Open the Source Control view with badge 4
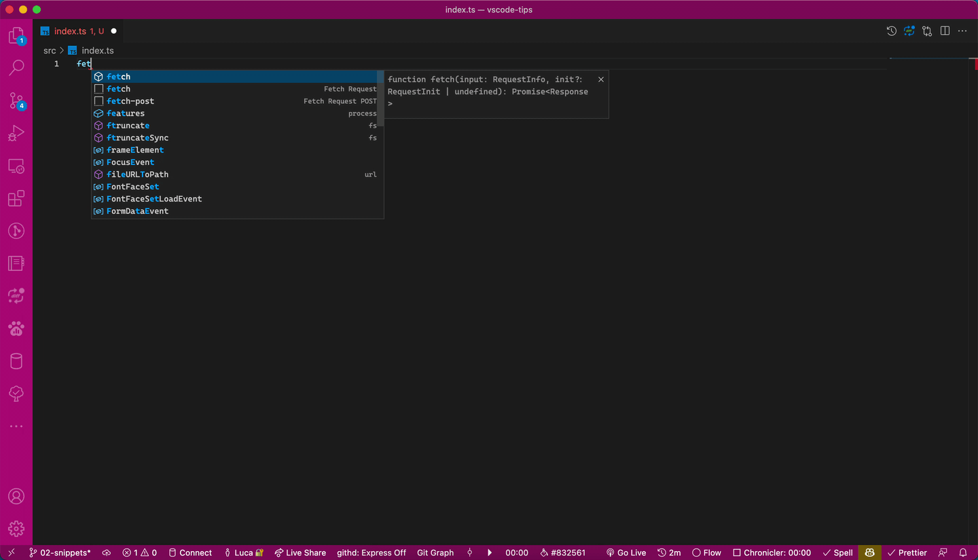This screenshot has width=978, height=560. pos(16,101)
